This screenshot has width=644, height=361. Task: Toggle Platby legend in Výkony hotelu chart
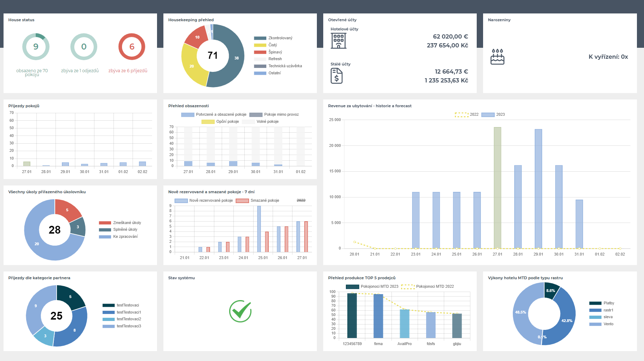click(602, 303)
